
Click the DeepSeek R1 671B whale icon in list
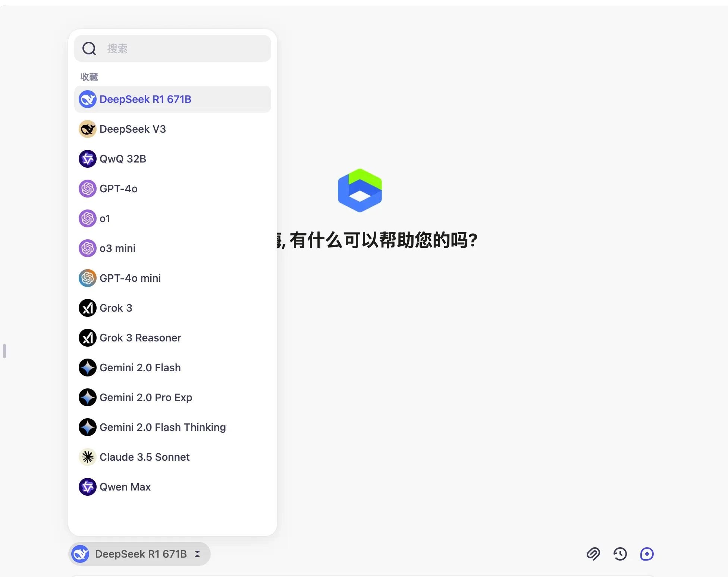point(88,99)
